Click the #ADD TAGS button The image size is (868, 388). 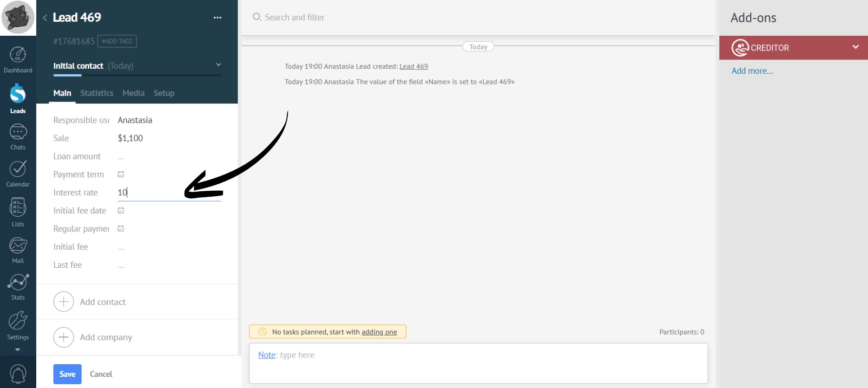pyautogui.click(x=117, y=41)
